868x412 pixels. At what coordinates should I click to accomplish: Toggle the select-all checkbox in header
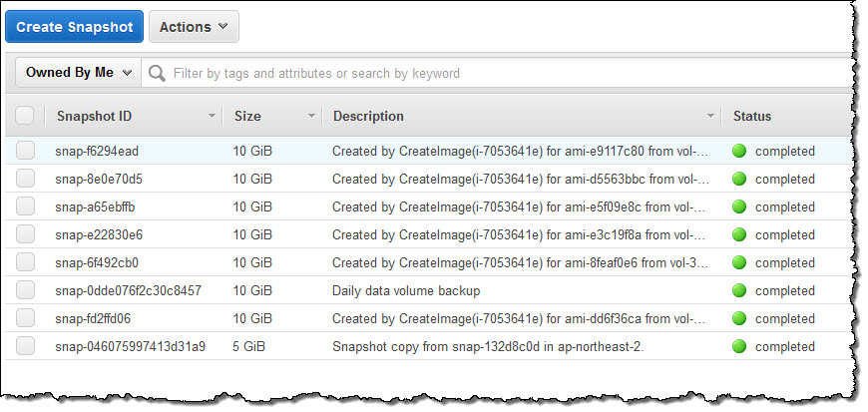[25, 116]
